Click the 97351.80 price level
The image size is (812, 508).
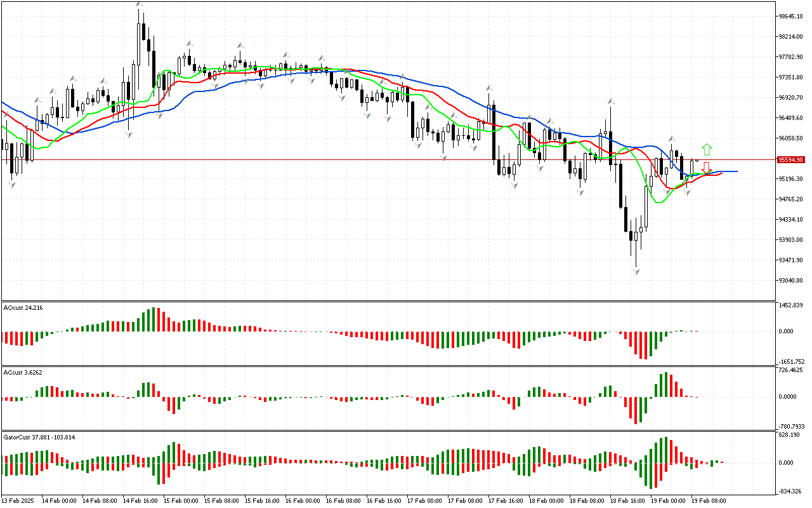click(x=790, y=77)
